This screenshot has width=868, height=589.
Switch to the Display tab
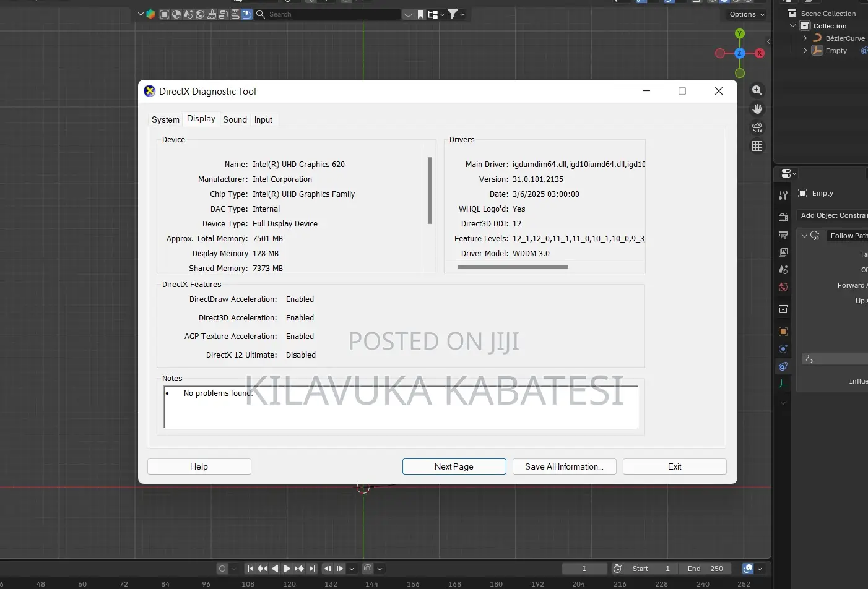tap(201, 119)
